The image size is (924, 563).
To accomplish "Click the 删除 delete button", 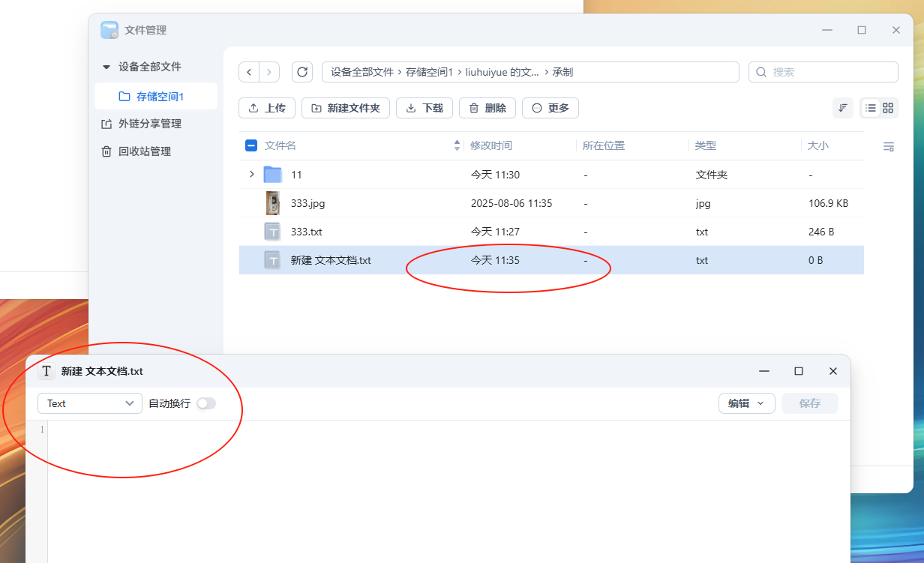I will [x=487, y=108].
